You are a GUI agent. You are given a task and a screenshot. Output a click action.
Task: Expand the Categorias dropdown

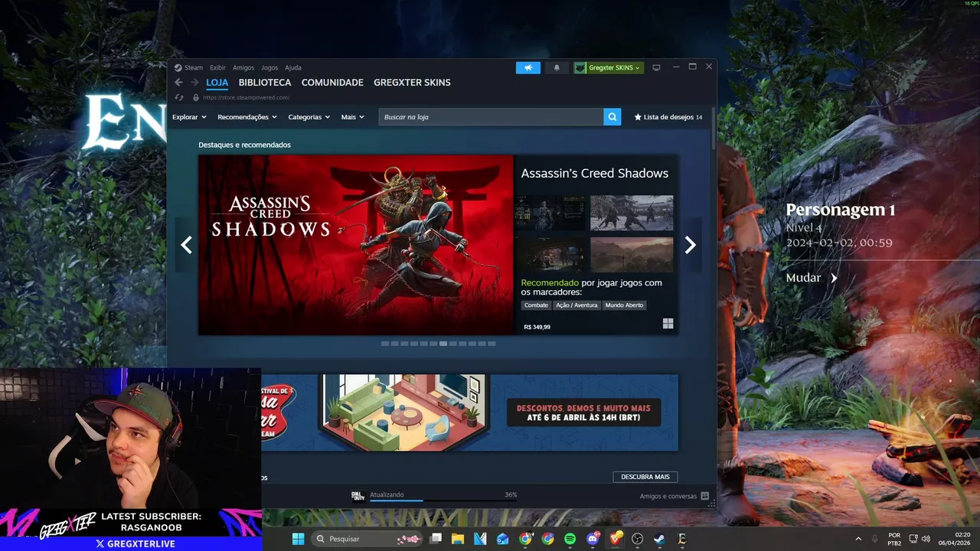click(309, 117)
